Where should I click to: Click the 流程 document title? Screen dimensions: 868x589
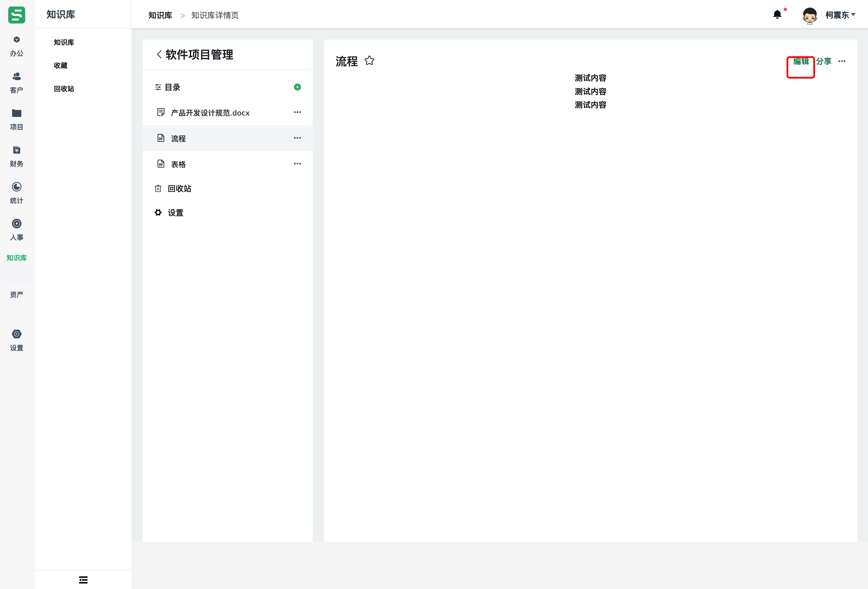(346, 61)
